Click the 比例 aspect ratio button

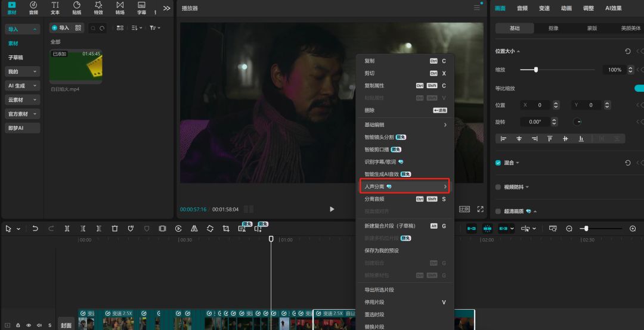pyautogui.click(x=464, y=209)
